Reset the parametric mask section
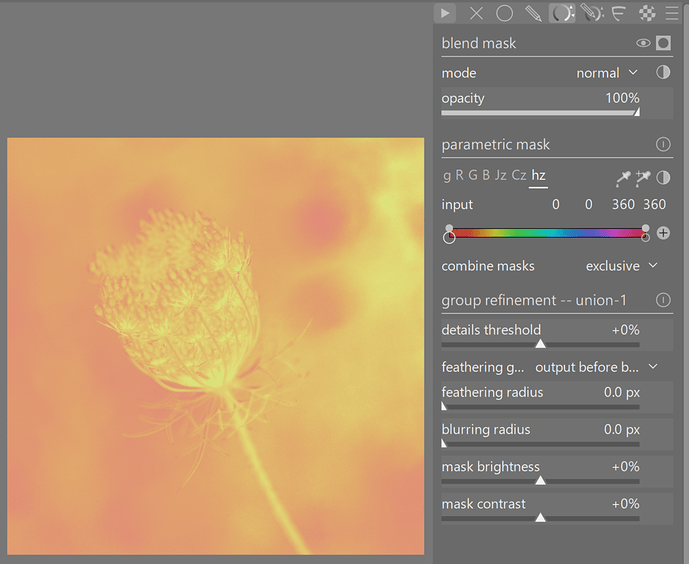This screenshot has height=564, width=689. coord(663,144)
